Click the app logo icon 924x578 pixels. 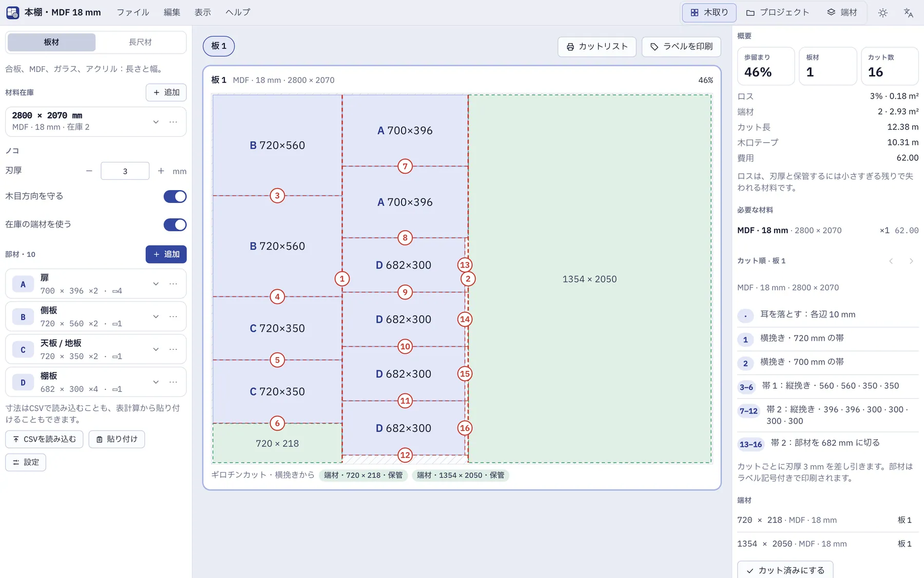[x=13, y=12]
